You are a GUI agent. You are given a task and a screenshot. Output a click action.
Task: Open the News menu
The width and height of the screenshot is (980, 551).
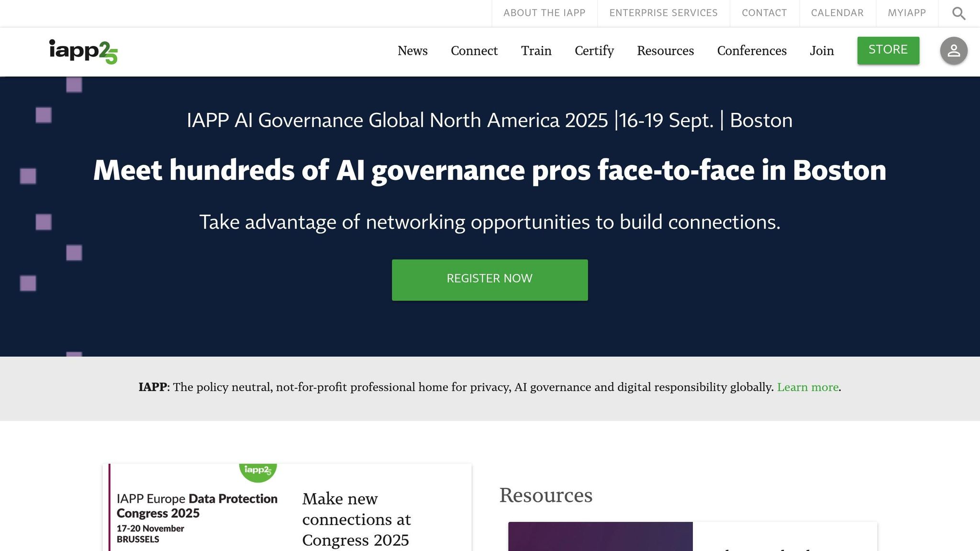(412, 51)
